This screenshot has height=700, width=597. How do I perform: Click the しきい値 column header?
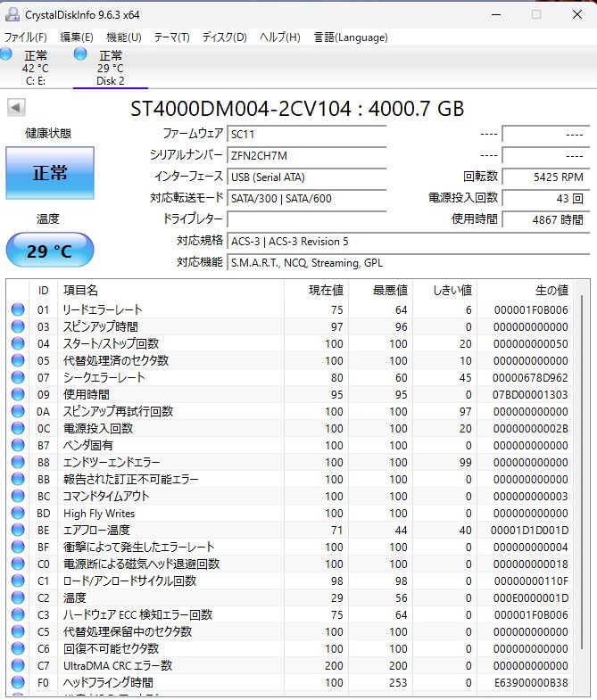click(x=444, y=290)
